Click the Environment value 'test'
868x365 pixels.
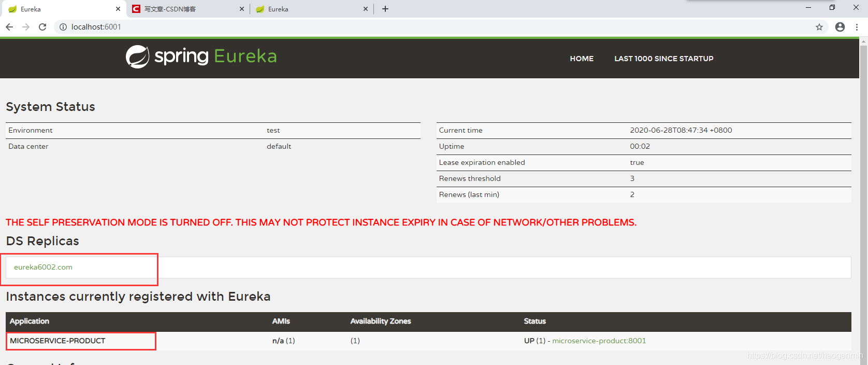click(273, 130)
